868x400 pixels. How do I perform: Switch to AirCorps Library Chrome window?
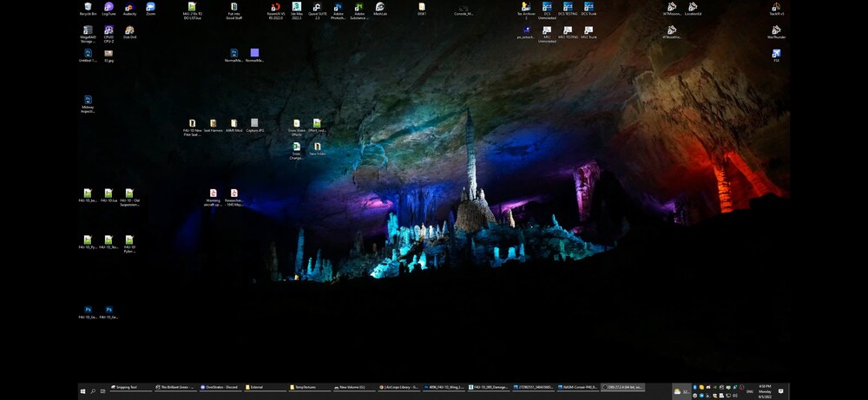(399, 388)
